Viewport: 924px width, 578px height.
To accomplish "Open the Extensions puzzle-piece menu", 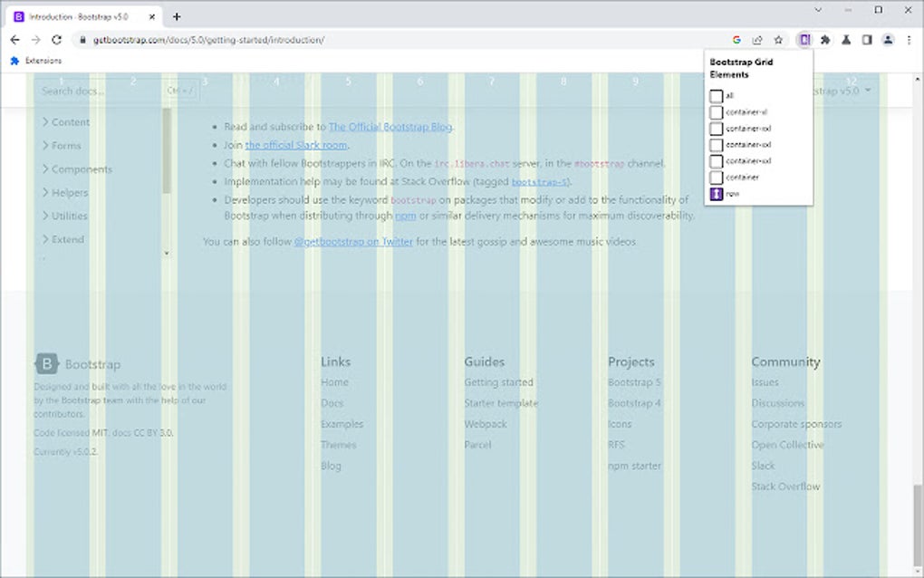I will click(825, 40).
